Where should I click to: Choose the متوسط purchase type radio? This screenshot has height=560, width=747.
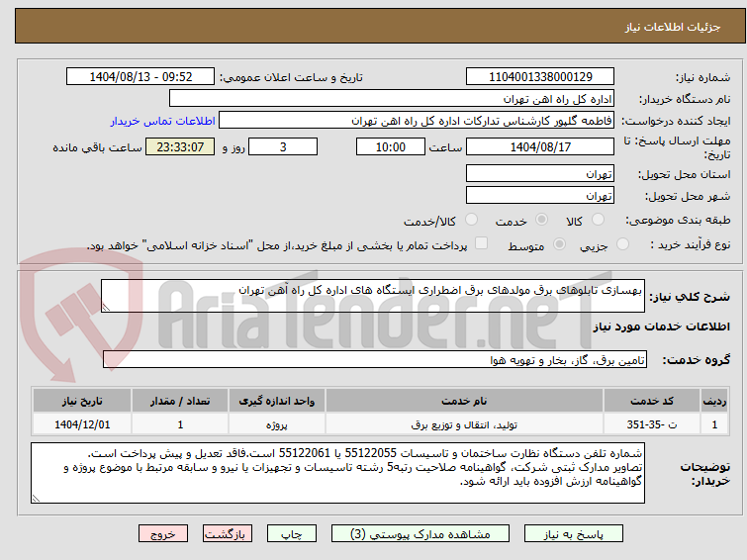[559, 244]
